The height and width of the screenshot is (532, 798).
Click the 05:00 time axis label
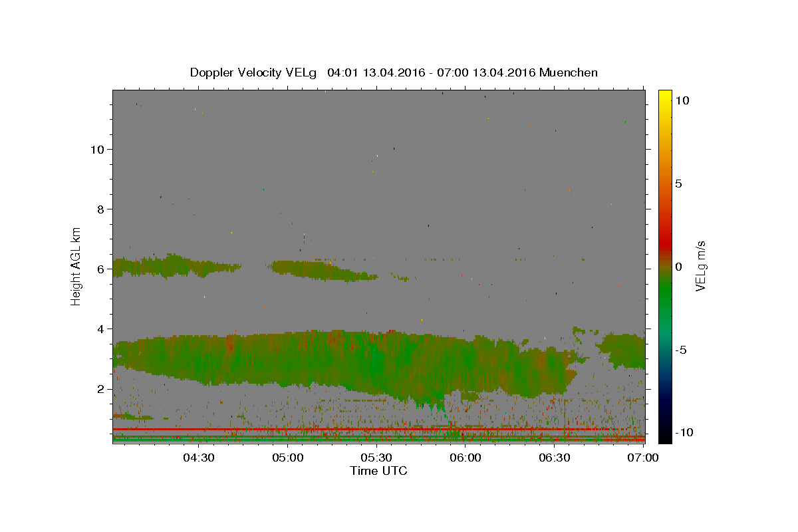287,458
